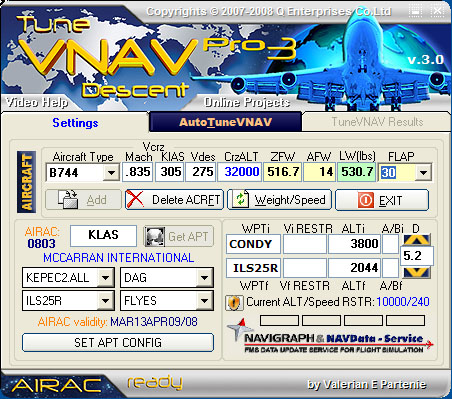Click the empty Vi RESTR field
Screen dimensions: 452x399
[305, 244]
